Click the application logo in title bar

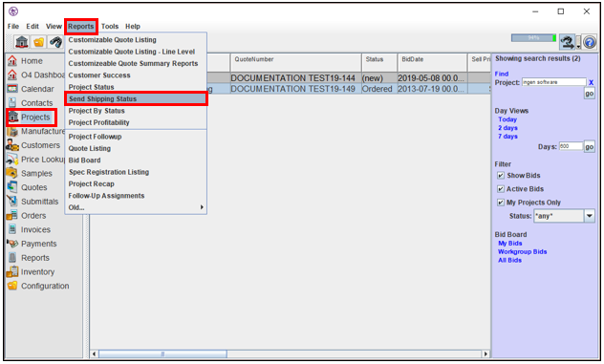[13, 11]
